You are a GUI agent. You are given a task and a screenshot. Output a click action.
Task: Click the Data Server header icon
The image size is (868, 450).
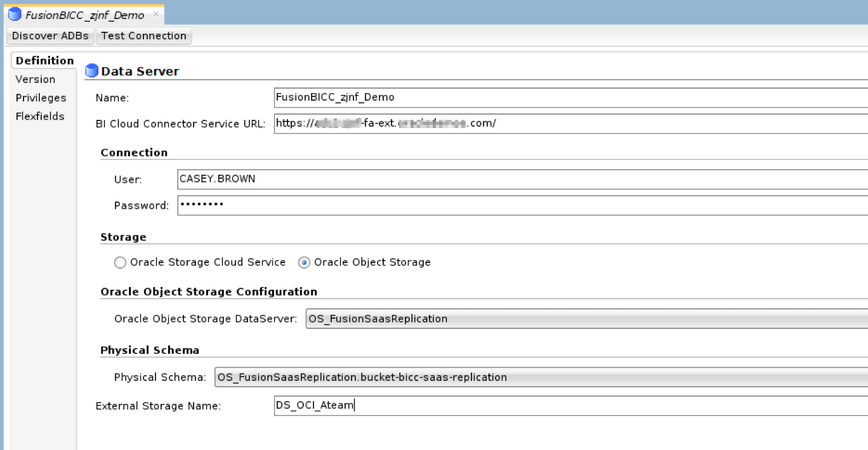[x=92, y=71]
